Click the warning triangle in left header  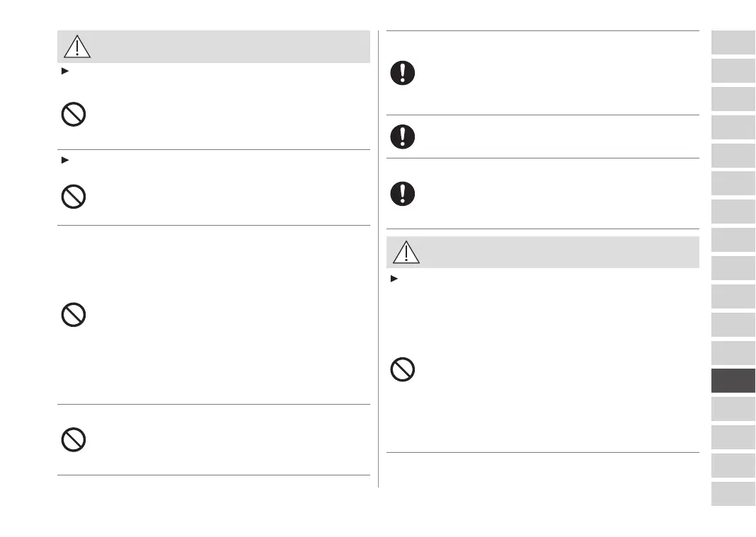(x=77, y=47)
